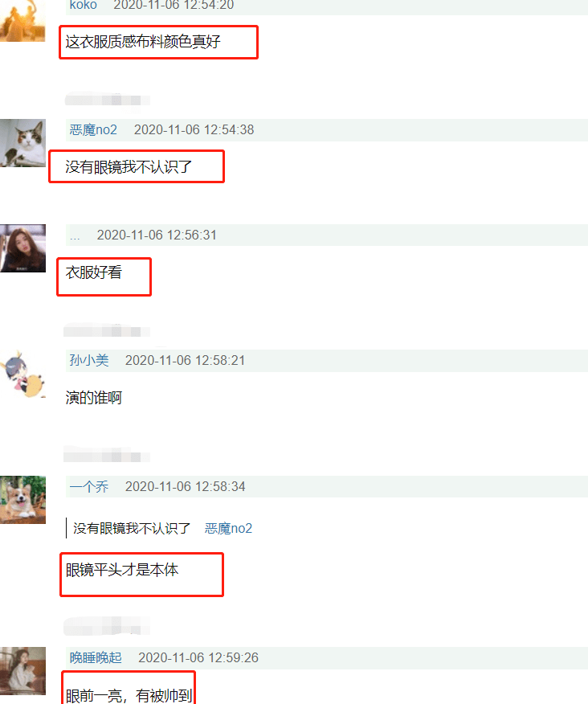588x704 pixels.
Task: Click timestamp 2020-11-06 12:58:34
Action: pyautogui.click(x=185, y=486)
